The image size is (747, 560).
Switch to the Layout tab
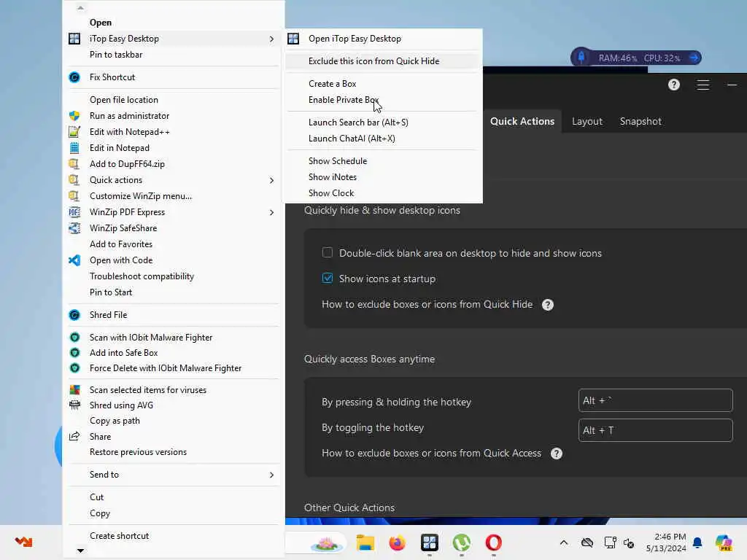point(587,122)
